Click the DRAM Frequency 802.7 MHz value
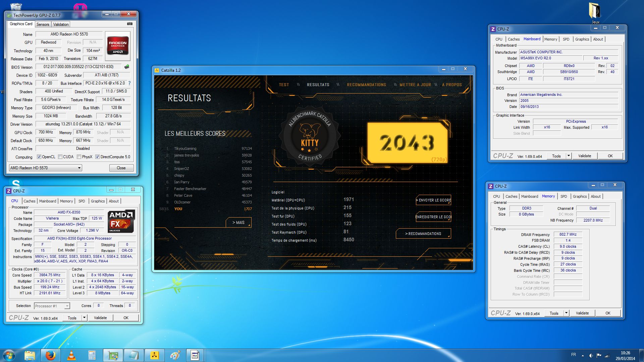The width and height of the screenshot is (644, 362). point(568,235)
